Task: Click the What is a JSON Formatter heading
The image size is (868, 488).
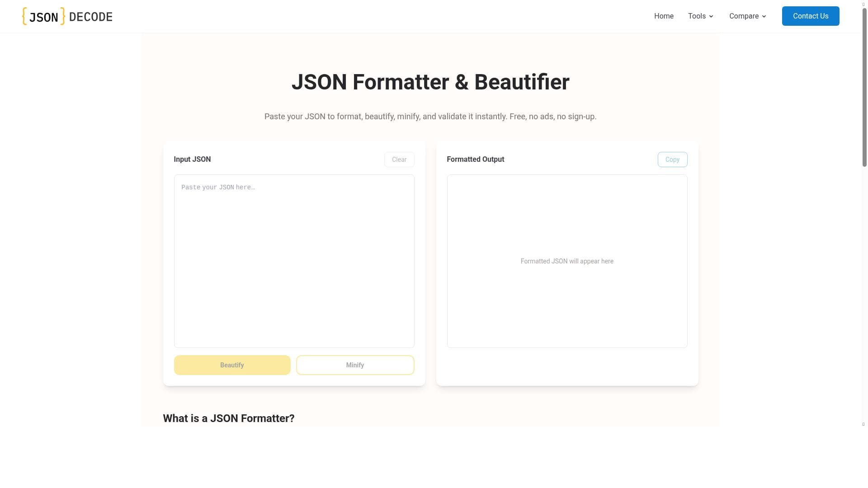Action: coord(228,418)
